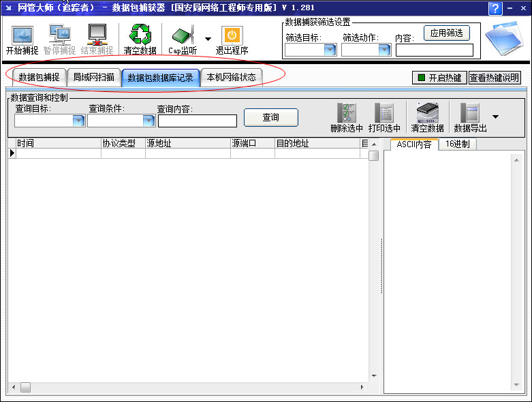This screenshot has width=532, height=402.
Task: Expand the arrow beside 数据导出
Action: (495, 117)
